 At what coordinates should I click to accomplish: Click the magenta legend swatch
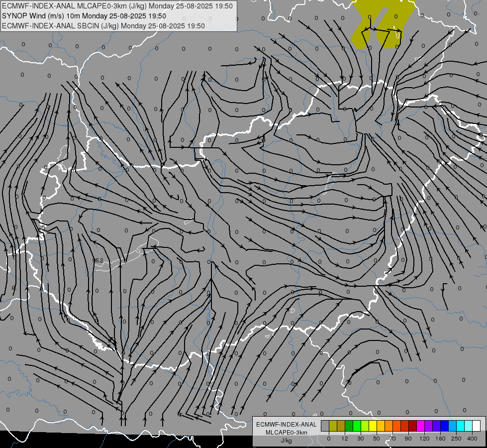(421, 426)
